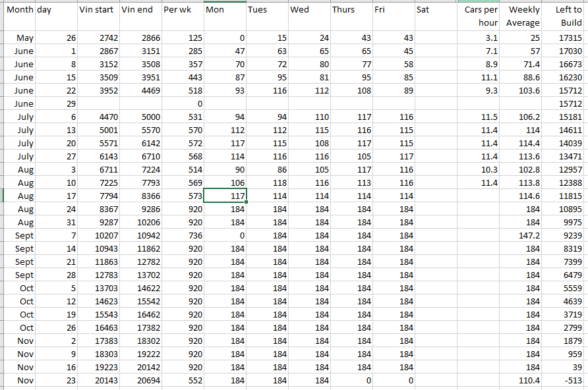Click the Vin end value 20694
Viewport: 588px width, 390px height.
click(x=140, y=380)
